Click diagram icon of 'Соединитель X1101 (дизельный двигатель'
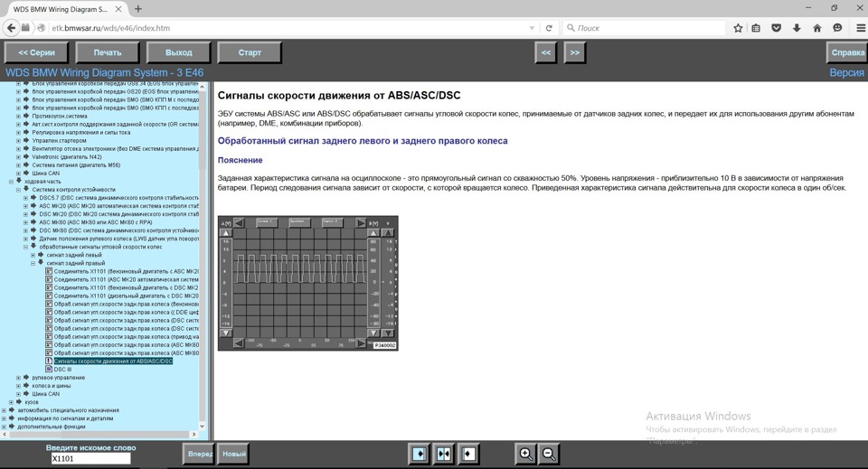868x469 pixels. 49,295
